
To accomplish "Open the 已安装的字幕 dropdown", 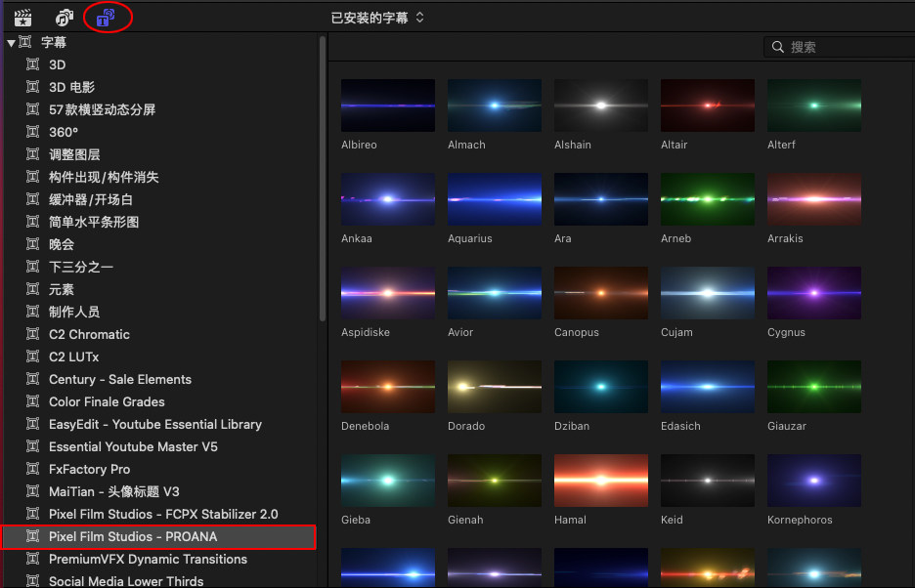I will (x=377, y=19).
